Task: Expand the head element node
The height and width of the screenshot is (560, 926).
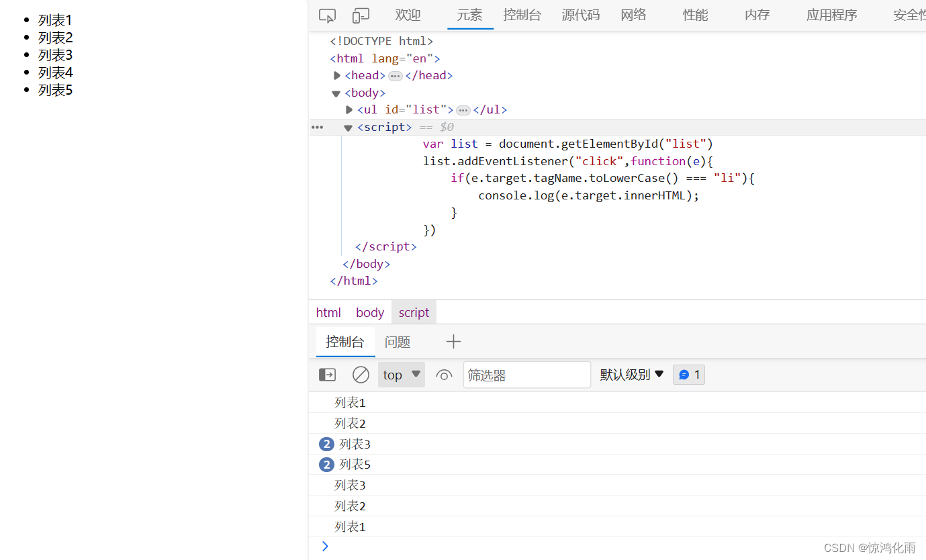Action: [x=337, y=76]
